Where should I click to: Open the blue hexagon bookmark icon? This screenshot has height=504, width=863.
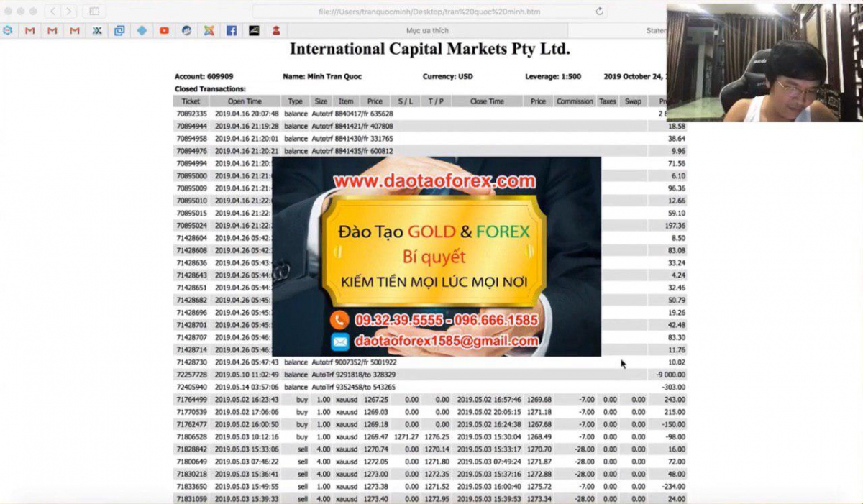pos(7,31)
